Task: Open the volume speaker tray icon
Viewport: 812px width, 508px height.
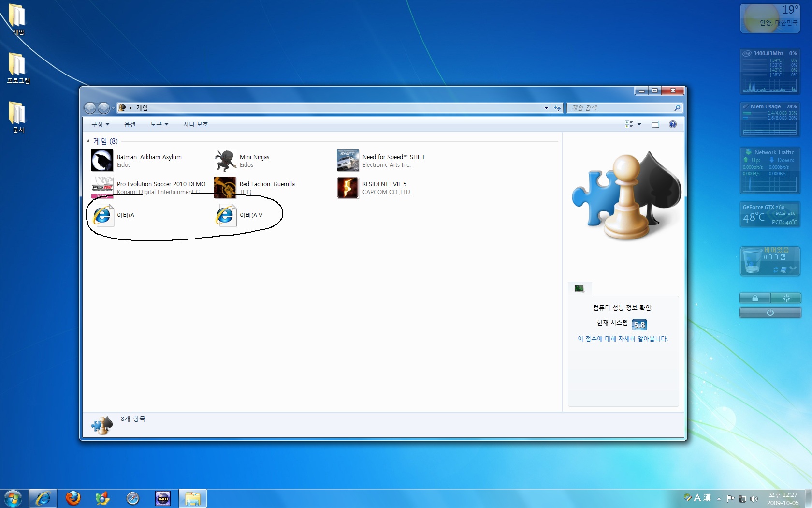Action: coord(754,499)
